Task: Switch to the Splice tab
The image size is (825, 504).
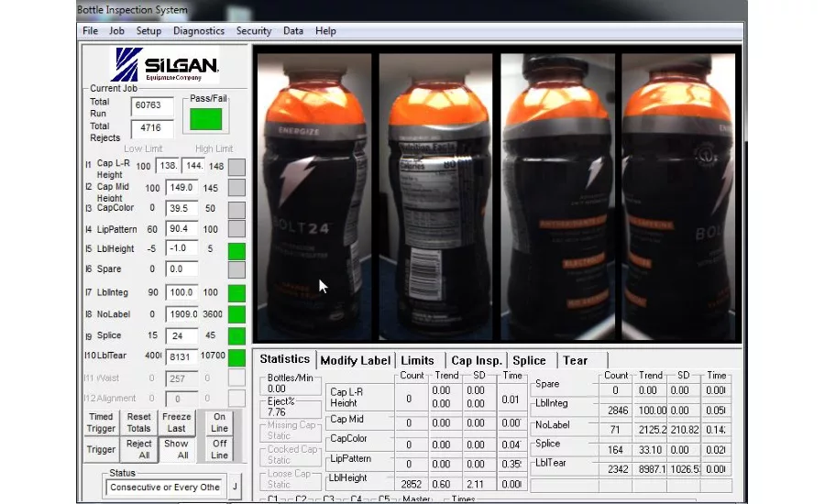Action: 529,360
